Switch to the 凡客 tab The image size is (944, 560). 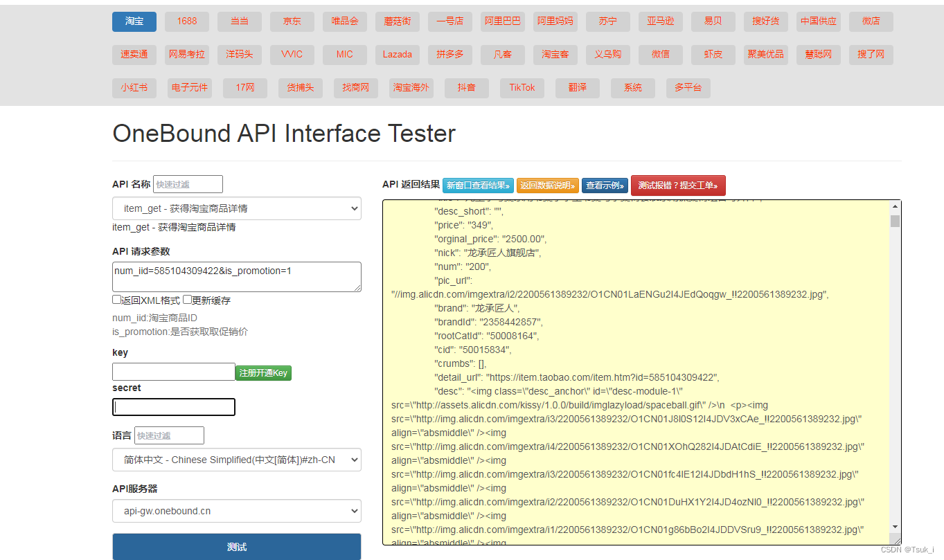point(503,55)
